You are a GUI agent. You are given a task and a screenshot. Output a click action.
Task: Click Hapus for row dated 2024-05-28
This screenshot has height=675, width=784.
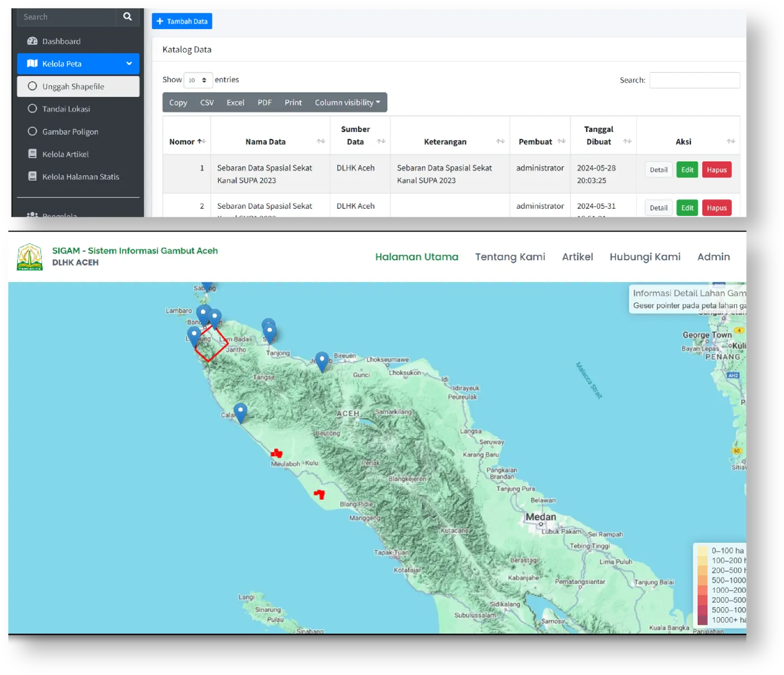pos(717,170)
